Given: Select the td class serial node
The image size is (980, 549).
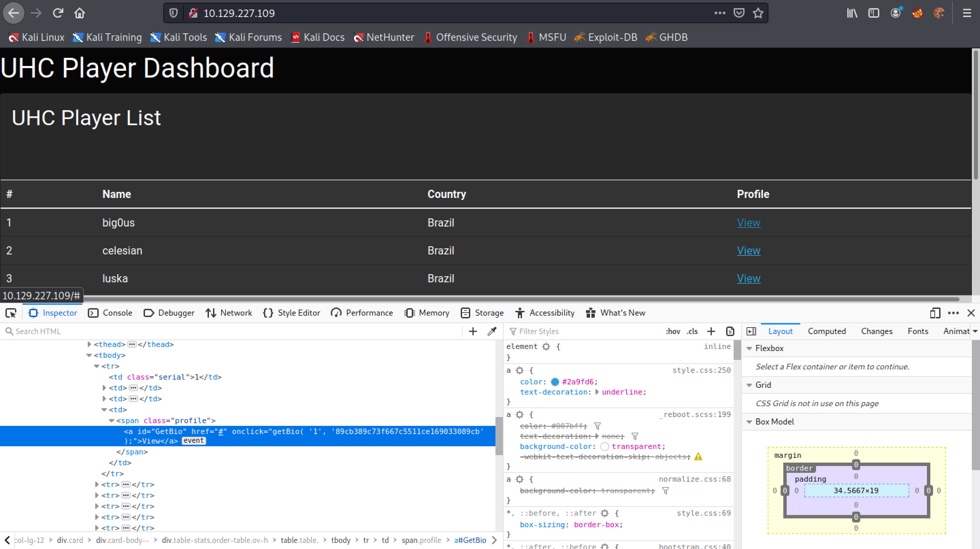Looking at the screenshot, I should pyautogui.click(x=165, y=377).
